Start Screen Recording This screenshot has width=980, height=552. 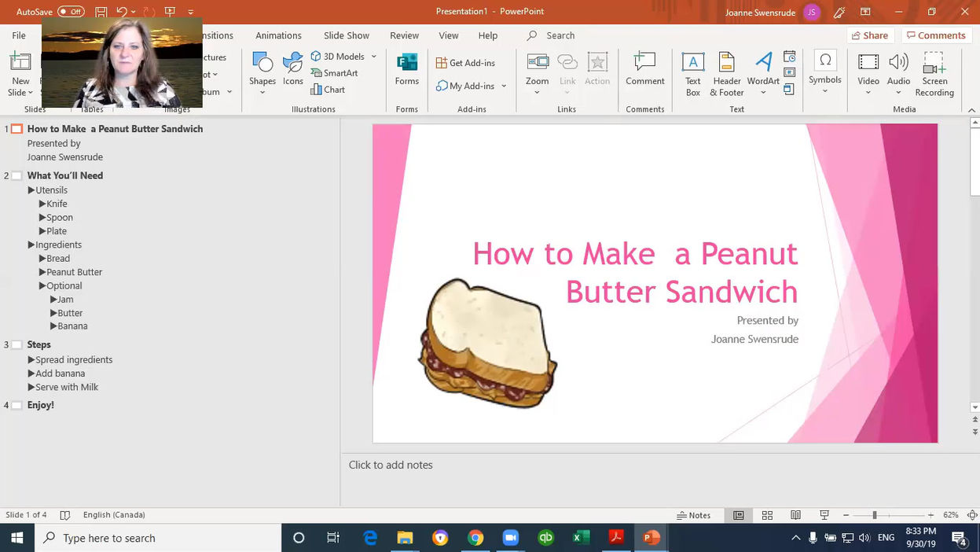tap(934, 75)
